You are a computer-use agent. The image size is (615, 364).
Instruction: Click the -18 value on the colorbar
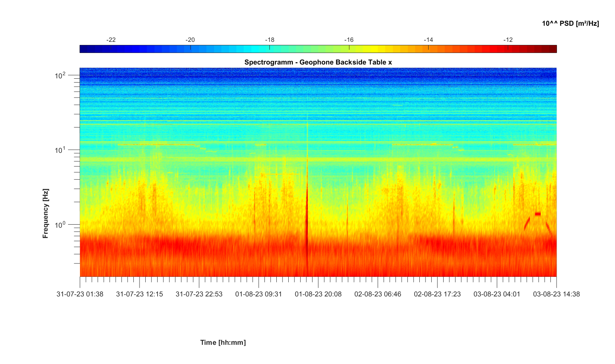pyautogui.click(x=269, y=40)
